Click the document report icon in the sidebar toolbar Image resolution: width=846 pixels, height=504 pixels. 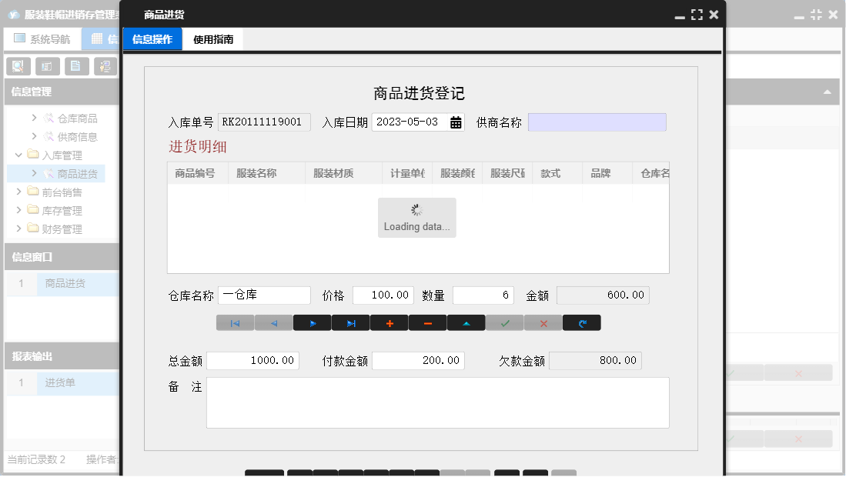point(77,66)
